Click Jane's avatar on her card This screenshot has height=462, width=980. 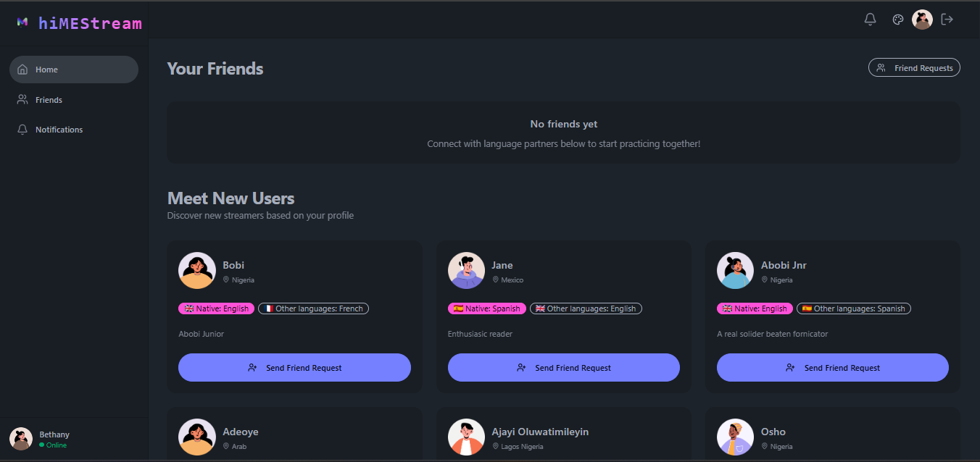pos(466,270)
